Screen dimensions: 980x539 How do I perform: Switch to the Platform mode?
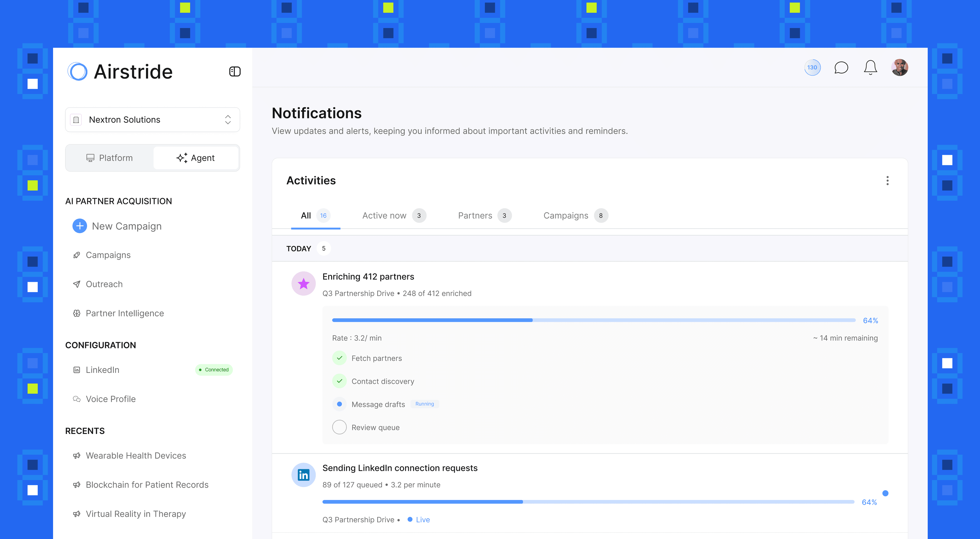pyautogui.click(x=109, y=158)
